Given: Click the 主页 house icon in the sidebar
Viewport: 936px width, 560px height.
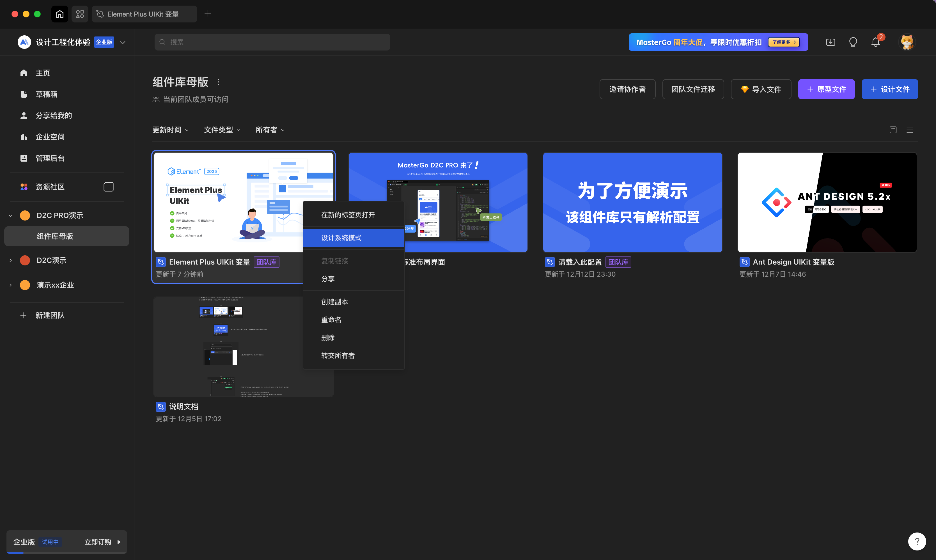Looking at the screenshot, I should point(24,73).
